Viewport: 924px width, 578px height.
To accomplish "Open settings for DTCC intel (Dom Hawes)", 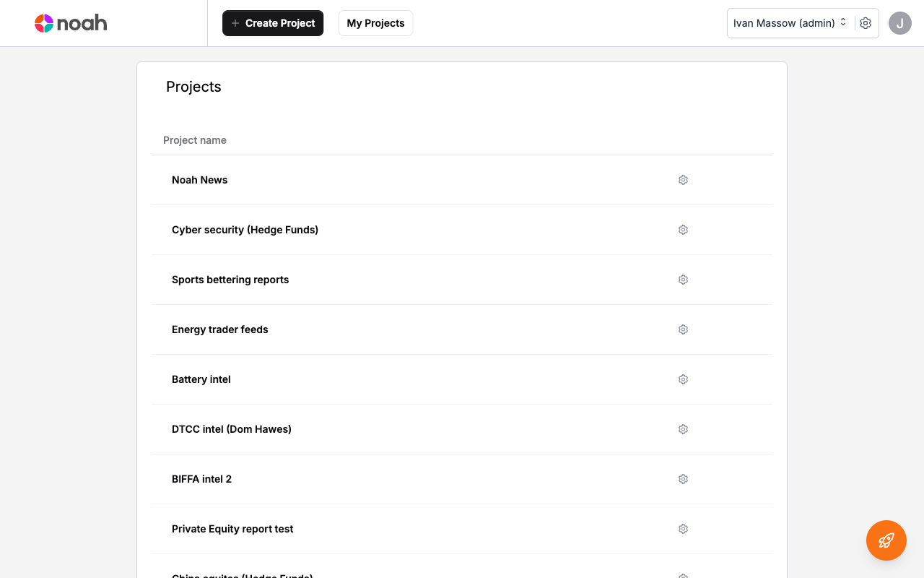I will coord(683,428).
